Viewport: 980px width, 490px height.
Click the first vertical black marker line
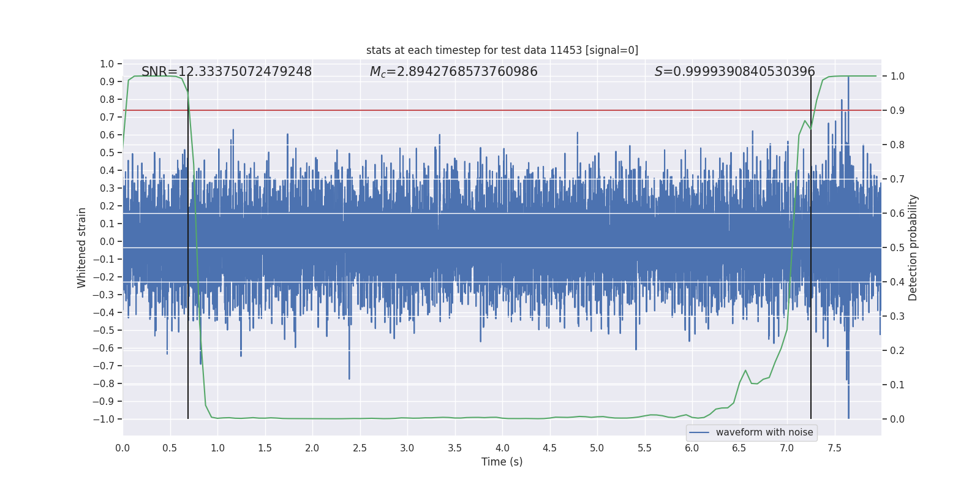pos(188,367)
